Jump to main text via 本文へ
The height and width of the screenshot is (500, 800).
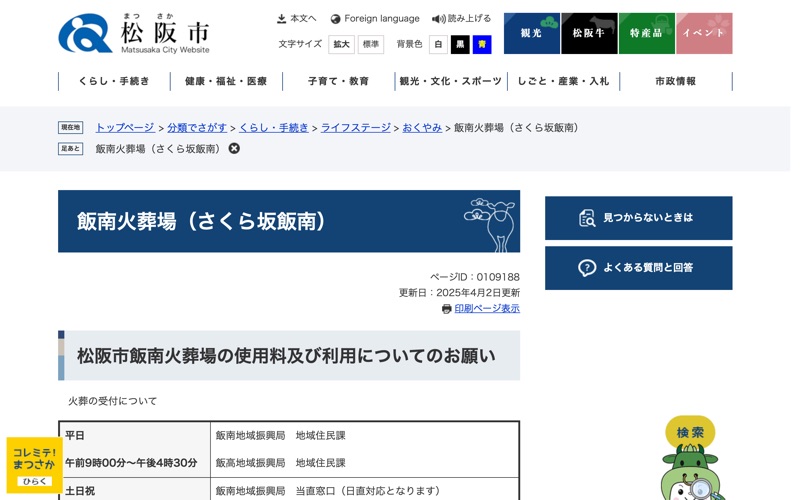pos(303,18)
